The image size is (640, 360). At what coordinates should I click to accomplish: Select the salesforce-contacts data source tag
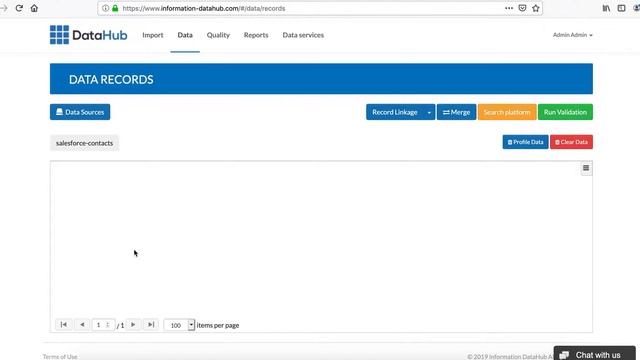click(84, 143)
